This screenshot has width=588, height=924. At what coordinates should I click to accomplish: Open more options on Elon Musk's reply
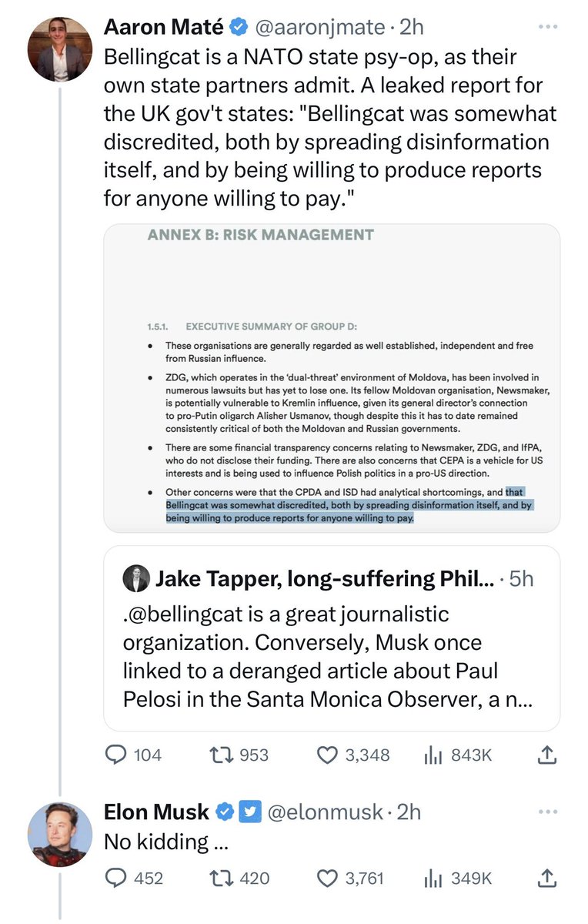pyautogui.click(x=547, y=812)
